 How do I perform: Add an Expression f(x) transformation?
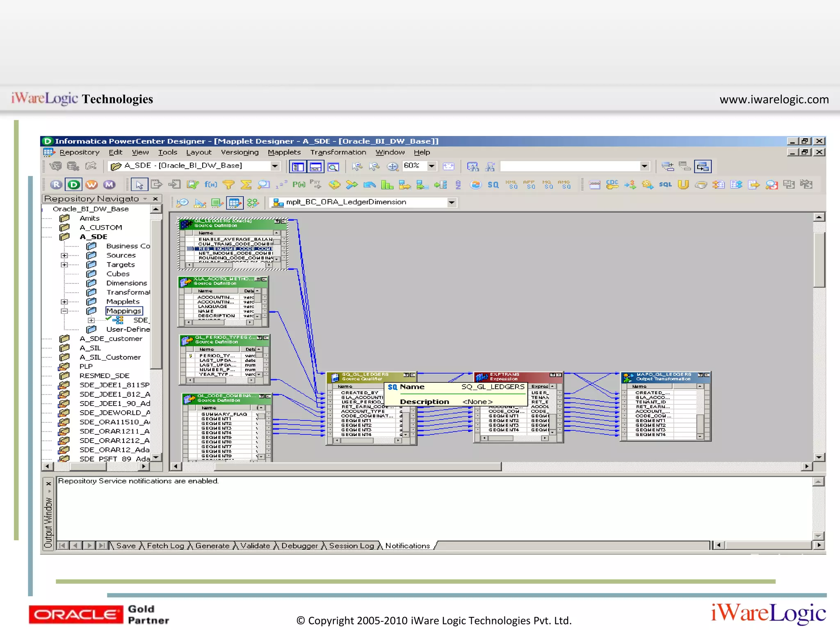click(x=211, y=185)
